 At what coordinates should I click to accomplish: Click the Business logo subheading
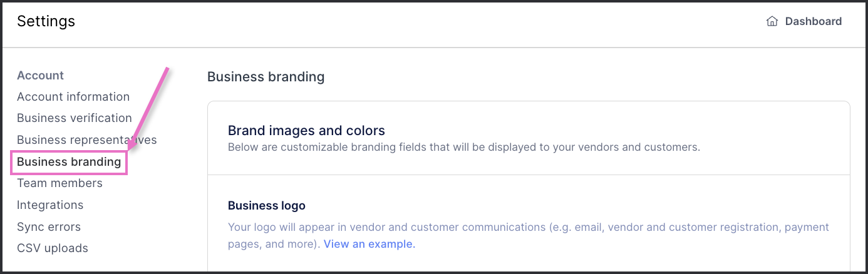click(x=266, y=206)
